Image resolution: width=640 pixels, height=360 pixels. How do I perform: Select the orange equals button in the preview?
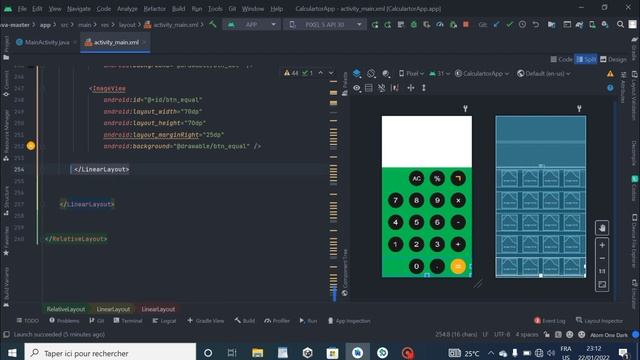(x=458, y=267)
